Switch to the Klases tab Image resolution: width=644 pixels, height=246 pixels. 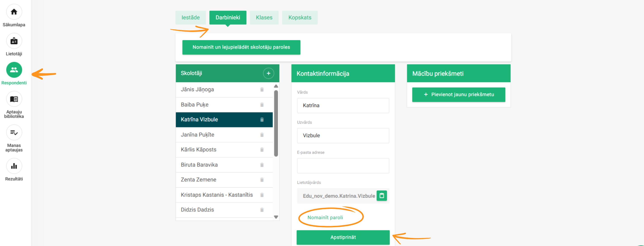[x=264, y=17]
